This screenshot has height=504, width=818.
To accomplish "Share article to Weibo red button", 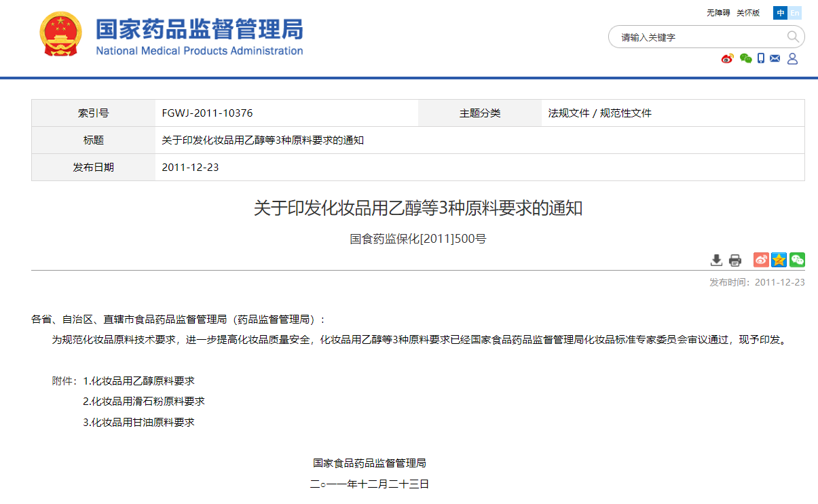I will pyautogui.click(x=761, y=260).
